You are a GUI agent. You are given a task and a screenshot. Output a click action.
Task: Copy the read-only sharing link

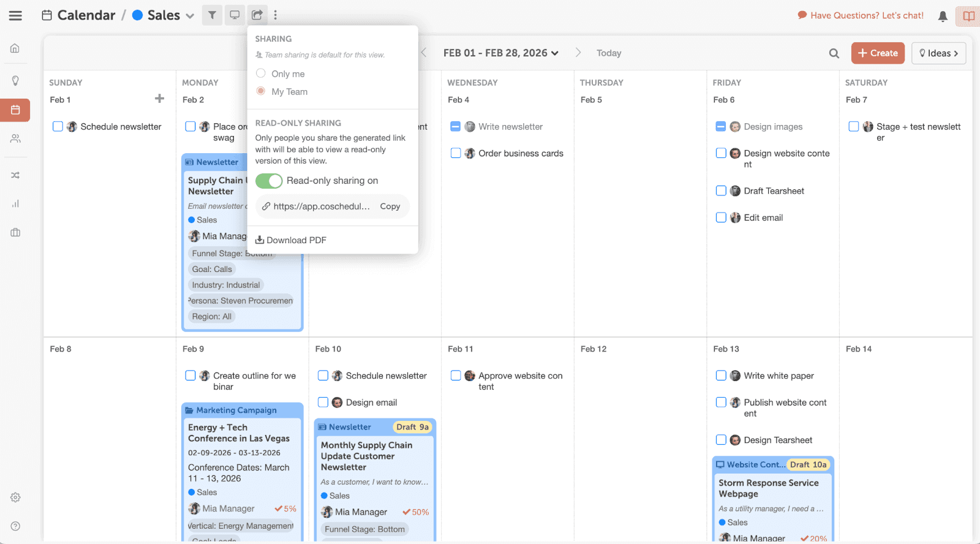390,206
